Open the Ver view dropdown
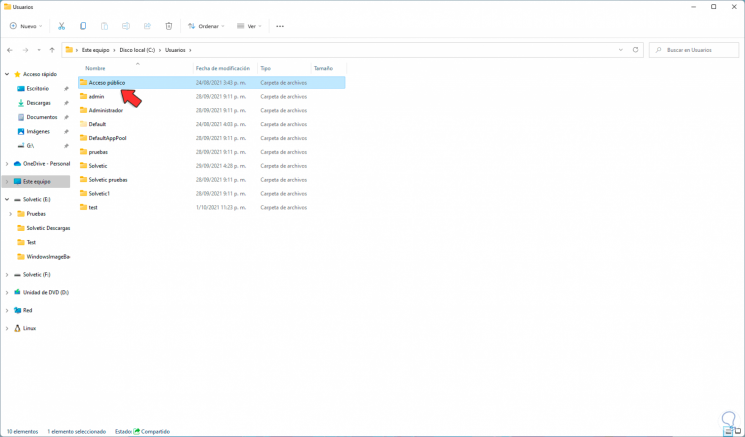 249,26
